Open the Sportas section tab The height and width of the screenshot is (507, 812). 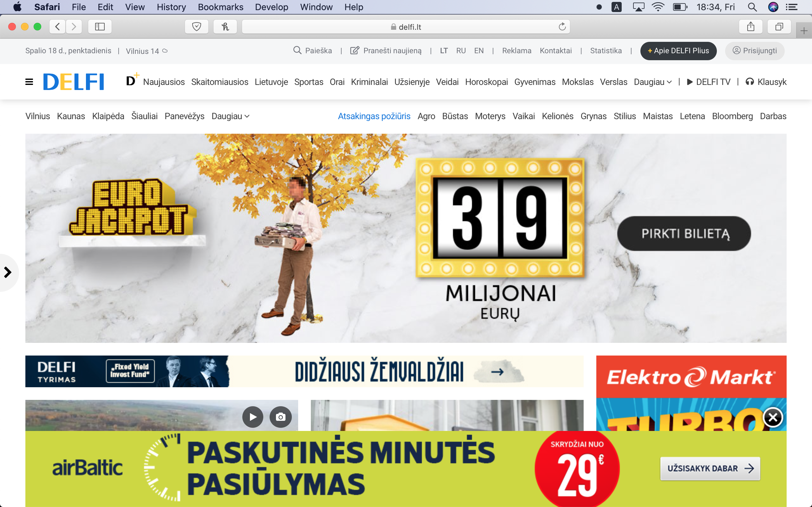click(308, 82)
